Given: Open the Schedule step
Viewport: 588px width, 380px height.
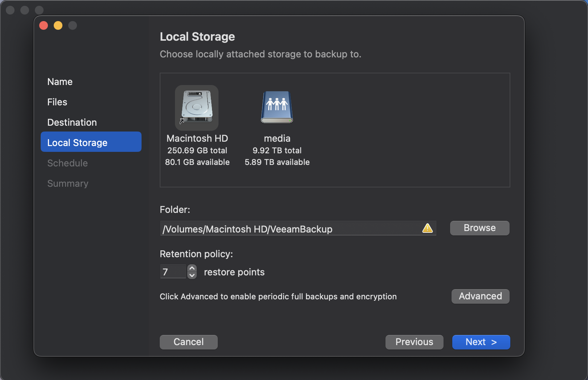Looking at the screenshot, I should coord(68,163).
